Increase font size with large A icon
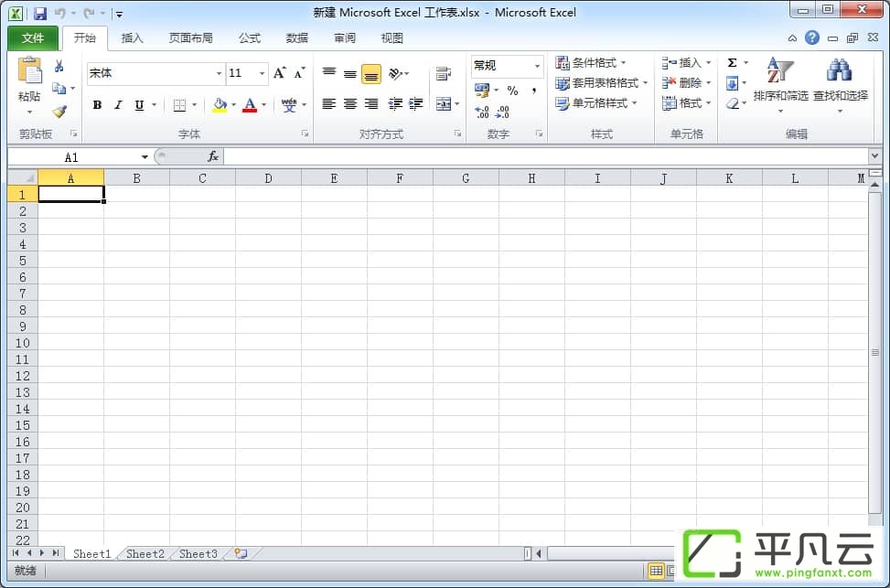The image size is (890, 588). point(279,73)
